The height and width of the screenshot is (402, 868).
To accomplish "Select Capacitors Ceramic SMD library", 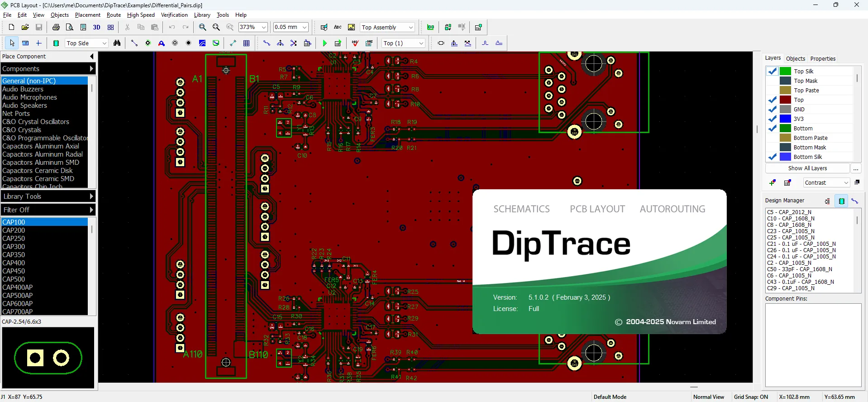I will [44, 179].
